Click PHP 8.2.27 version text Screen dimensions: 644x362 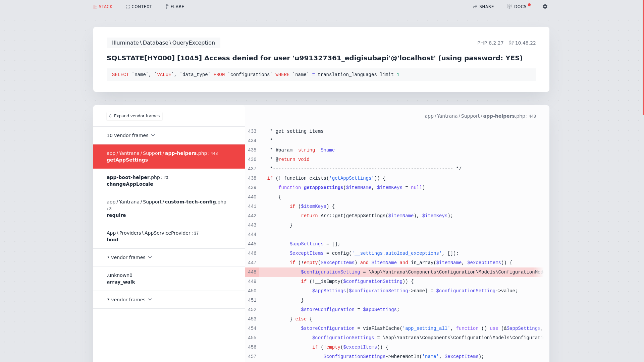(490, 43)
